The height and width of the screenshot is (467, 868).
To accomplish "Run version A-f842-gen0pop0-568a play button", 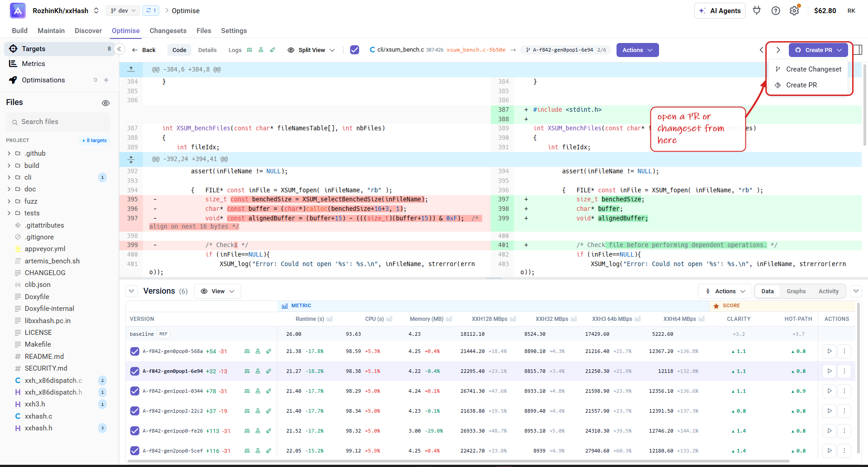I will point(830,351).
